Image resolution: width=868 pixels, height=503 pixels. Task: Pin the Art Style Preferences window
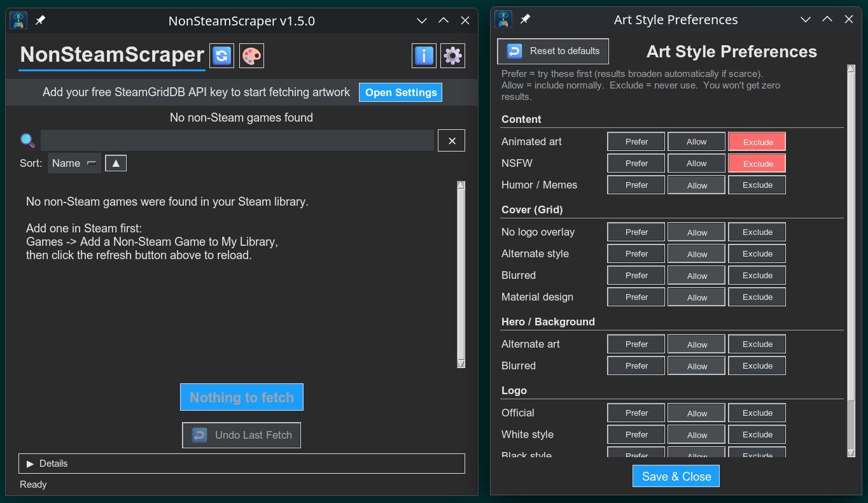click(x=525, y=19)
